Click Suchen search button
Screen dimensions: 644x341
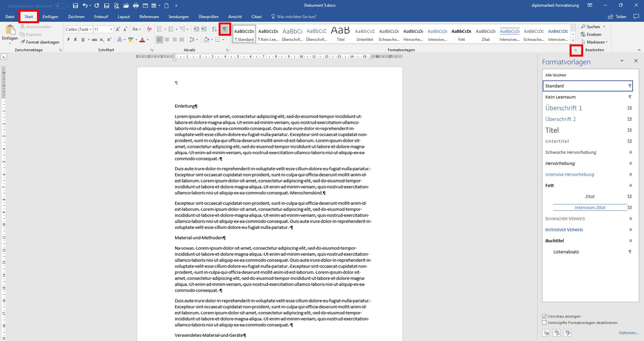coord(591,27)
